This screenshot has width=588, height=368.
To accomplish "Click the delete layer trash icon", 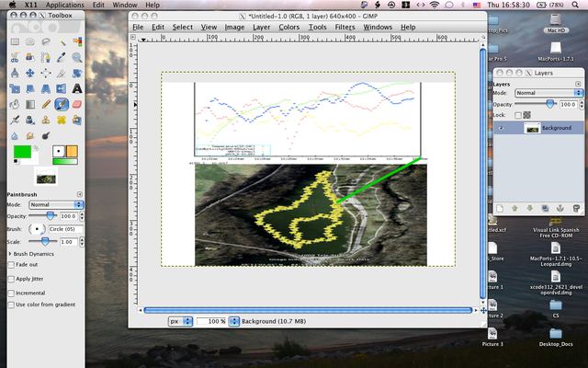I will tap(576, 209).
